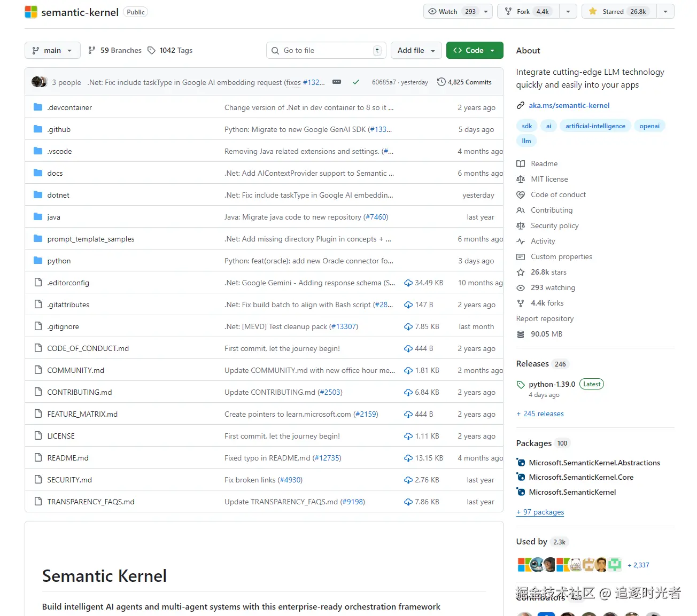Open the Add file dropdown
Image resolution: width=697 pixels, height=616 pixels.
click(x=416, y=50)
